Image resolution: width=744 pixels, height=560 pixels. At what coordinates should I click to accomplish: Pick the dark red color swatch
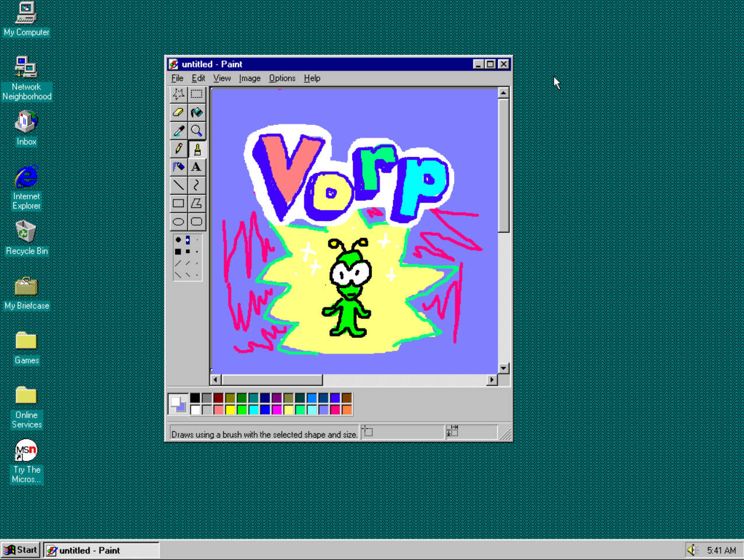[219, 398]
